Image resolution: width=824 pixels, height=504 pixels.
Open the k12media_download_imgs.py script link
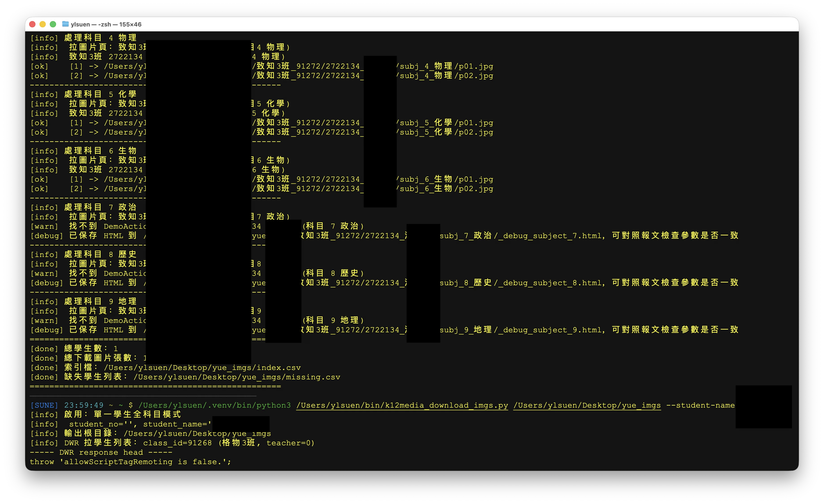401,405
